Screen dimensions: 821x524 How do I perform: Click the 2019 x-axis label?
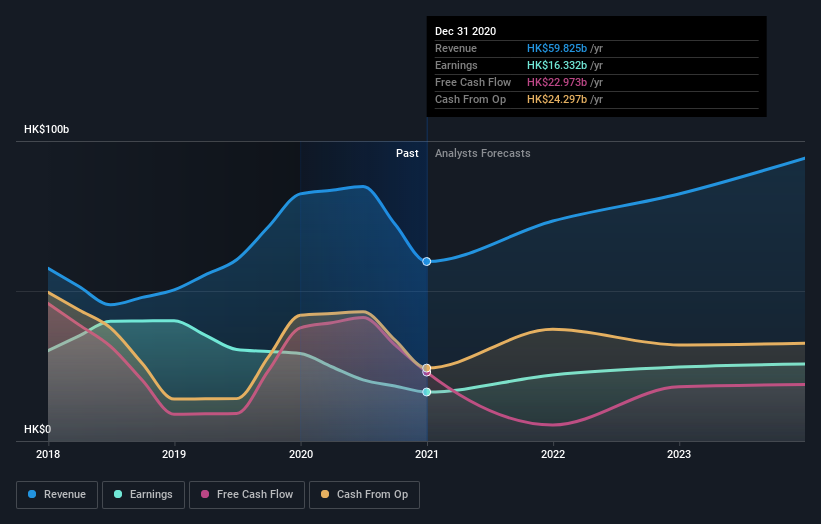pos(174,454)
